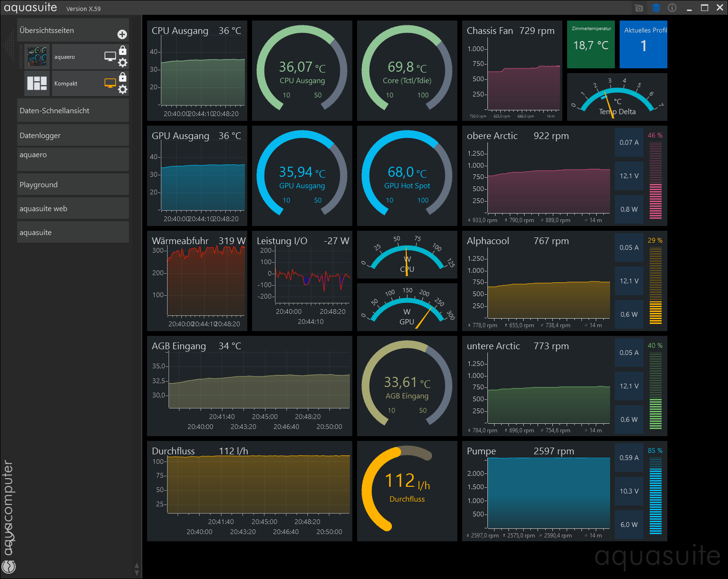Click Pumpe 6,0 W power value
Screen dimensions: 728x579
click(629, 525)
